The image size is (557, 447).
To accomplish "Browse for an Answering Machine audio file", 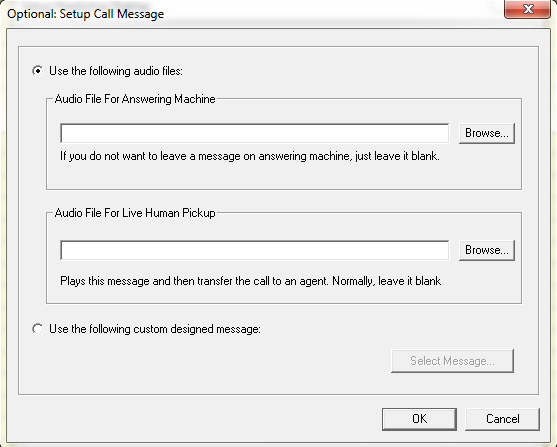I will [487, 133].
